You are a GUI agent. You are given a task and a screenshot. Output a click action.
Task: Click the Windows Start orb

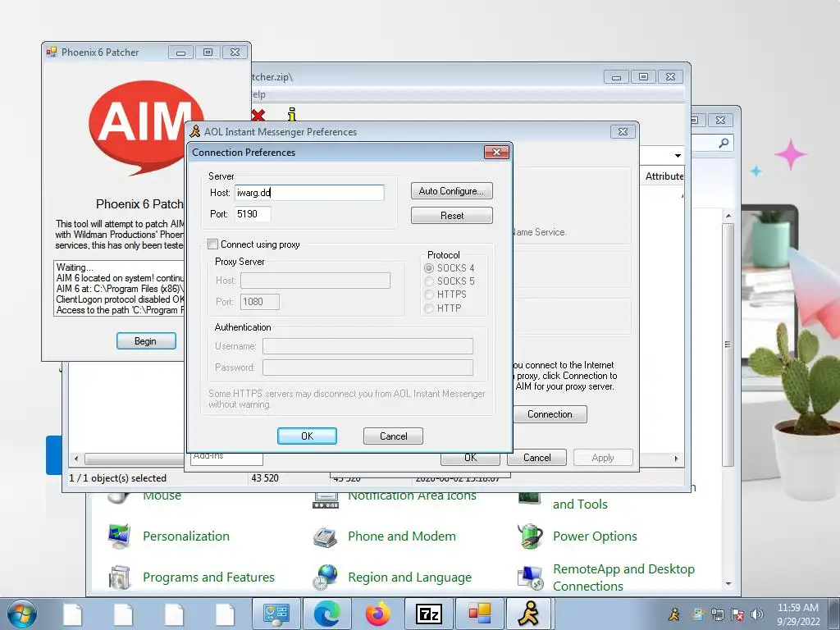[x=22, y=614]
